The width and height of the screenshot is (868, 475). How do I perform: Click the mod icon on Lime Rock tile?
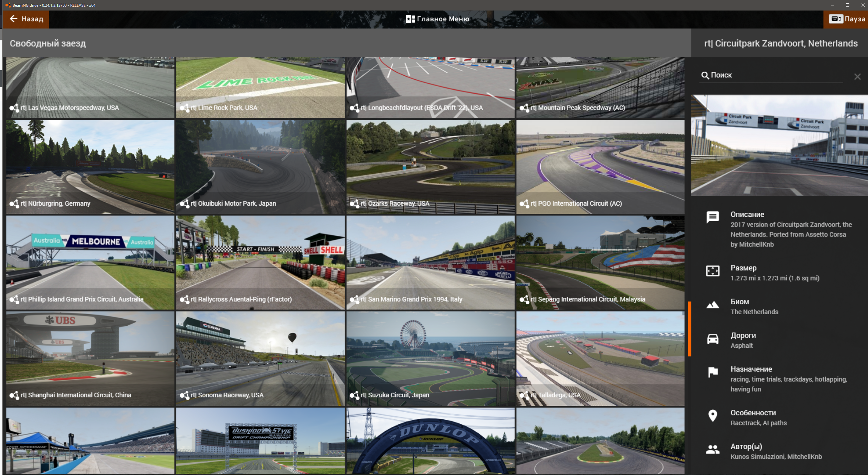click(x=184, y=108)
